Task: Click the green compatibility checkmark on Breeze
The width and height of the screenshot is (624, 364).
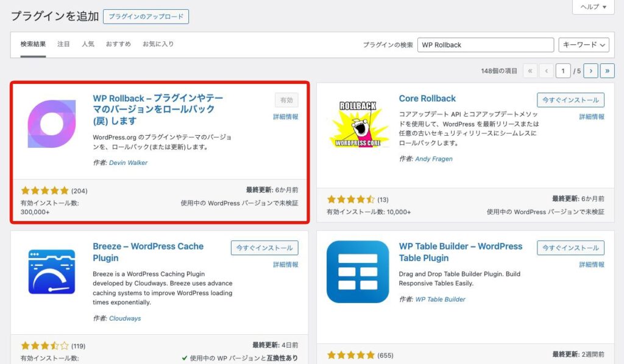Action: click(184, 358)
